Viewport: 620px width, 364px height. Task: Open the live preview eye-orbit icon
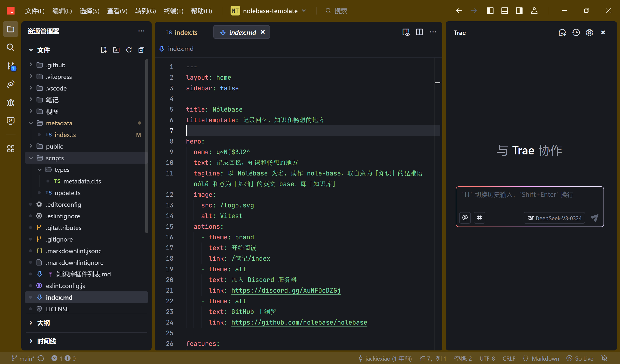click(10, 84)
